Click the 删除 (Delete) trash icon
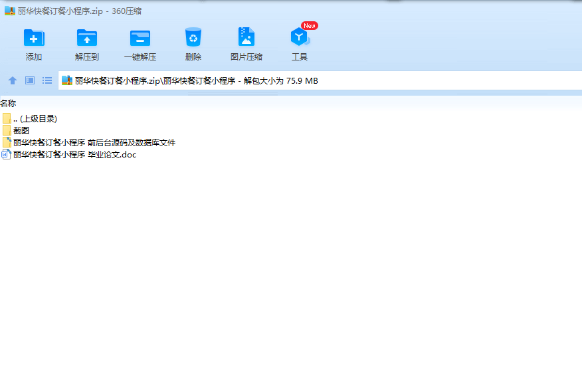582x392 pixels. pos(193,37)
